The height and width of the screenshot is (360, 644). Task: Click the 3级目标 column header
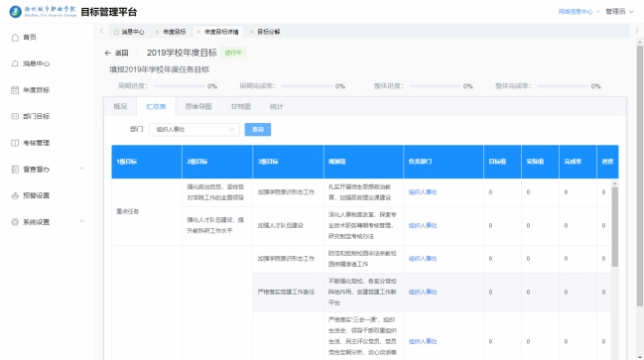pyautogui.click(x=289, y=162)
